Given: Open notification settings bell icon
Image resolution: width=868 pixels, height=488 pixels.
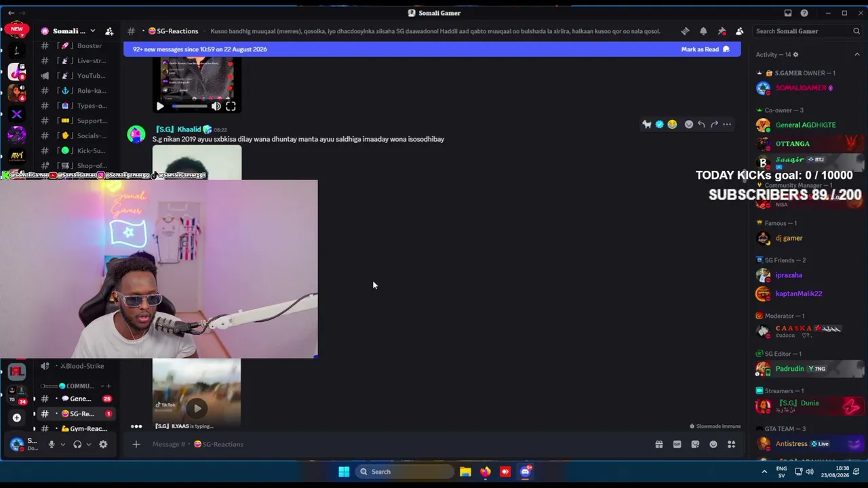Looking at the screenshot, I should 703,31.
